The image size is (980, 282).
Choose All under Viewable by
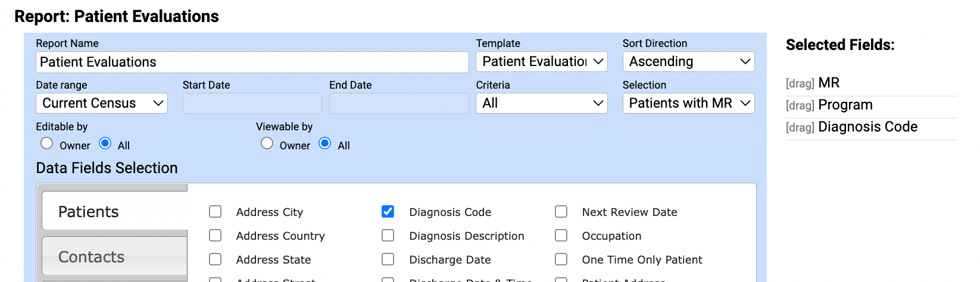pos(325,143)
